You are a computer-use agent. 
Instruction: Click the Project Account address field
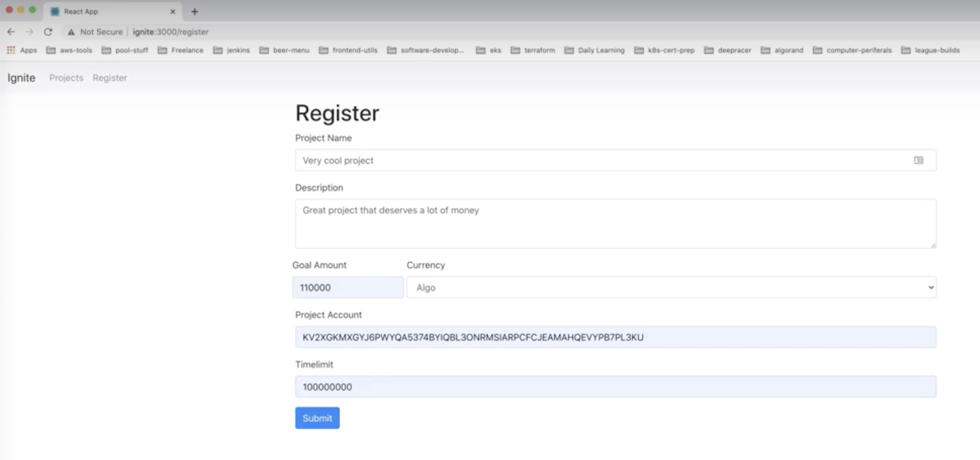[x=615, y=337]
